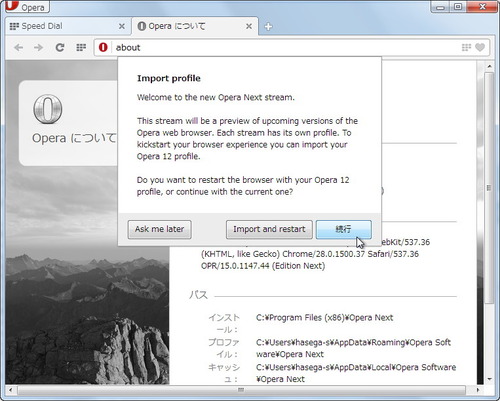Click the red Opera icon in address bar
Viewport: 500px width, 401px height.
pos(103,47)
